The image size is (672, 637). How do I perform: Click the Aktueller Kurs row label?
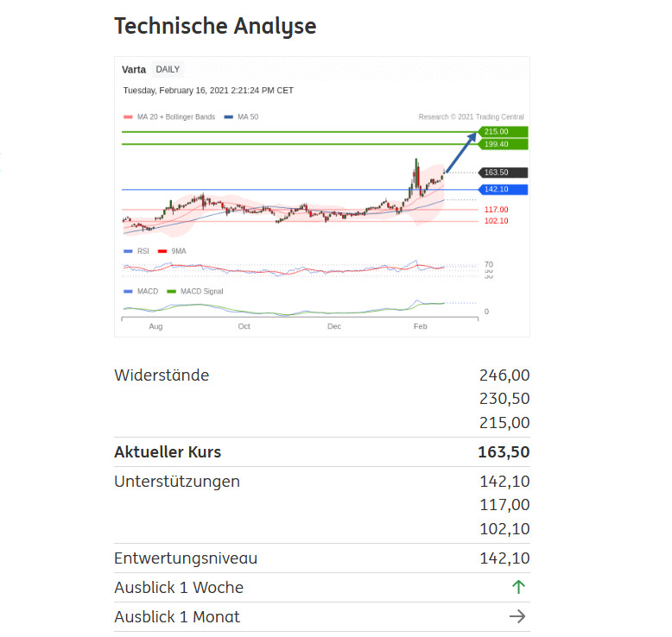tap(168, 452)
